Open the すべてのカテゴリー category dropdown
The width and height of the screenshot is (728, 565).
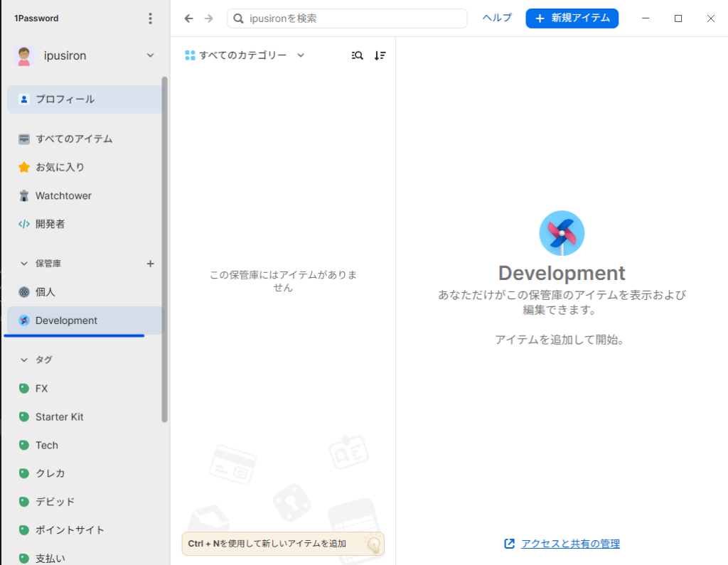point(245,55)
